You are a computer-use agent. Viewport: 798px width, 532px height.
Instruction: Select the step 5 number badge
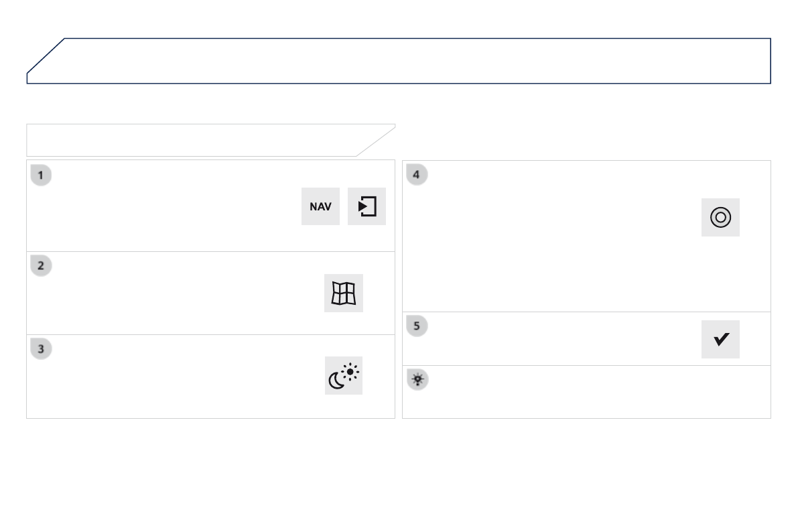[416, 326]
